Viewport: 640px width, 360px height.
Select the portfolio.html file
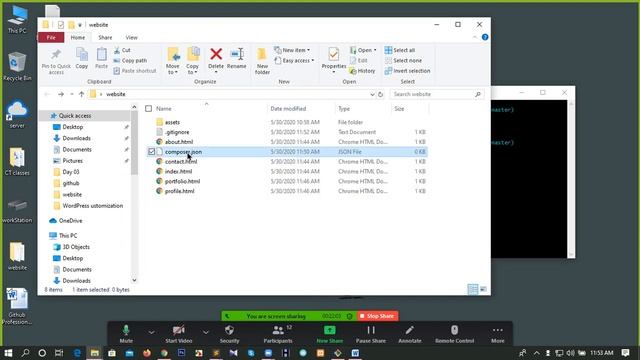pos(182,181)
